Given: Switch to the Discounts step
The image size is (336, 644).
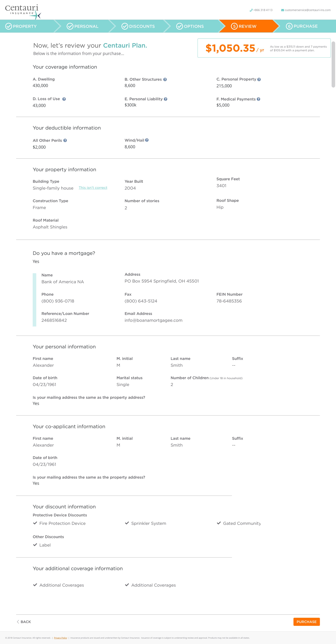Looking at the screenshot, I should (138, 26).
